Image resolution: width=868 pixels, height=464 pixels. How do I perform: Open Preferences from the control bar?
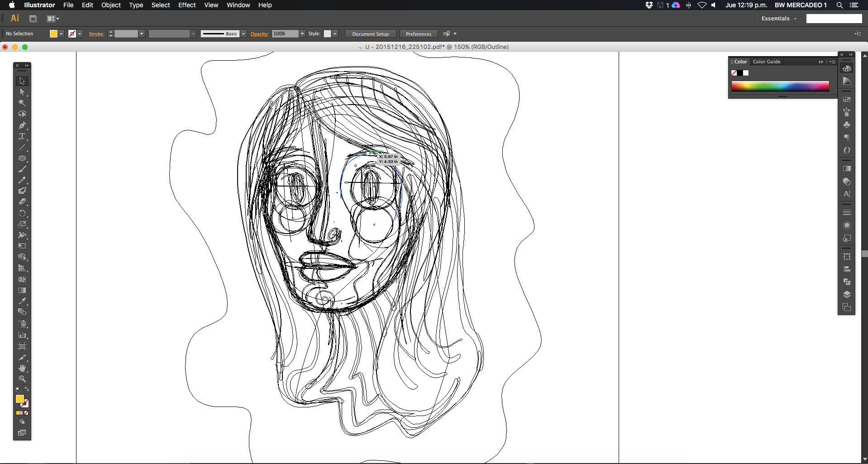tap(418, 34)
